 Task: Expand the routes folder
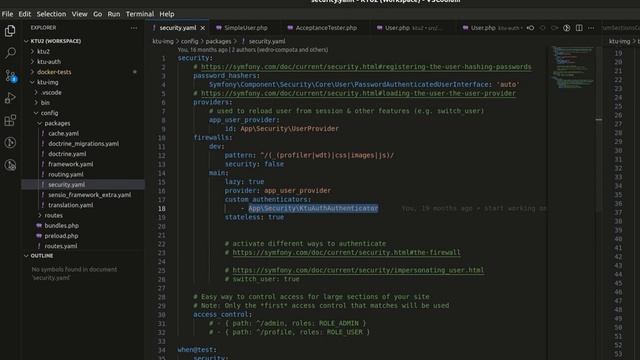40,215
